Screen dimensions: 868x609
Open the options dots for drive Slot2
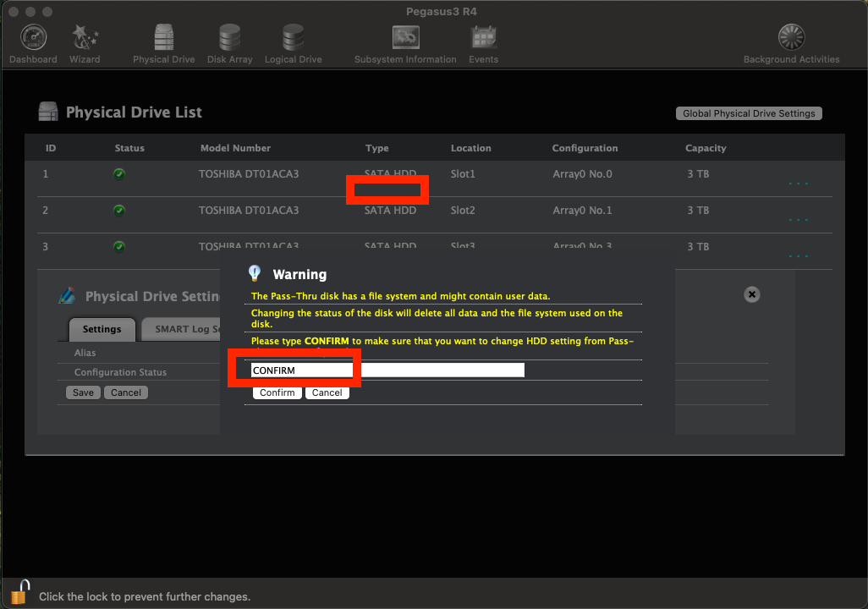[799, 220]
